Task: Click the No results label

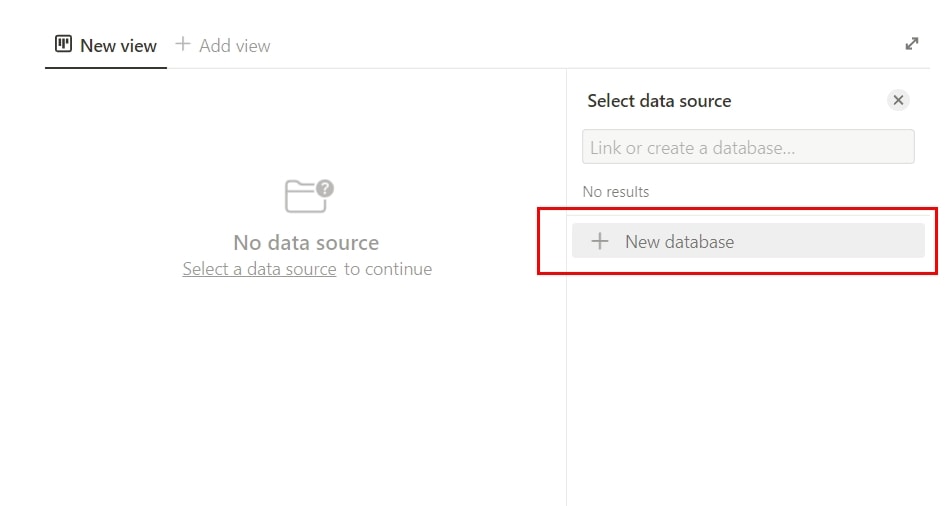Action: [616, 192]
